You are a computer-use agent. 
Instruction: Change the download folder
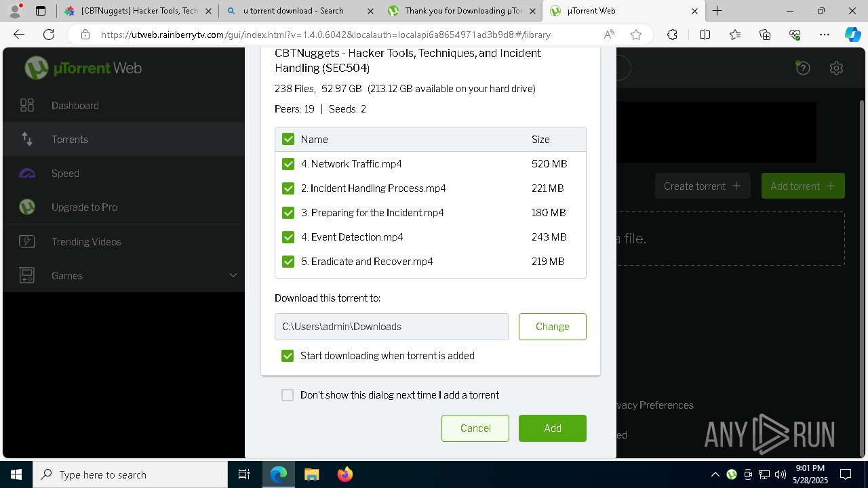pyautogui.click(x=553, y=327)
